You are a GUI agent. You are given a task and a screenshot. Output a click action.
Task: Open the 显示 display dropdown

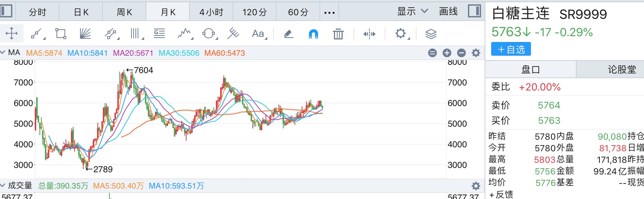[x=412, y=12]
